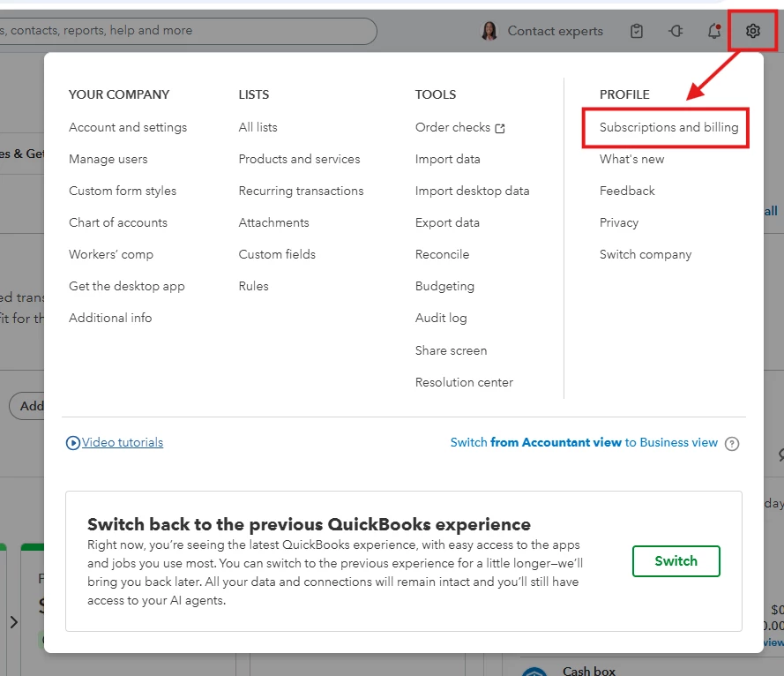
Task: Click the Video tutorials play icon
Action: [x=73, y=443]
